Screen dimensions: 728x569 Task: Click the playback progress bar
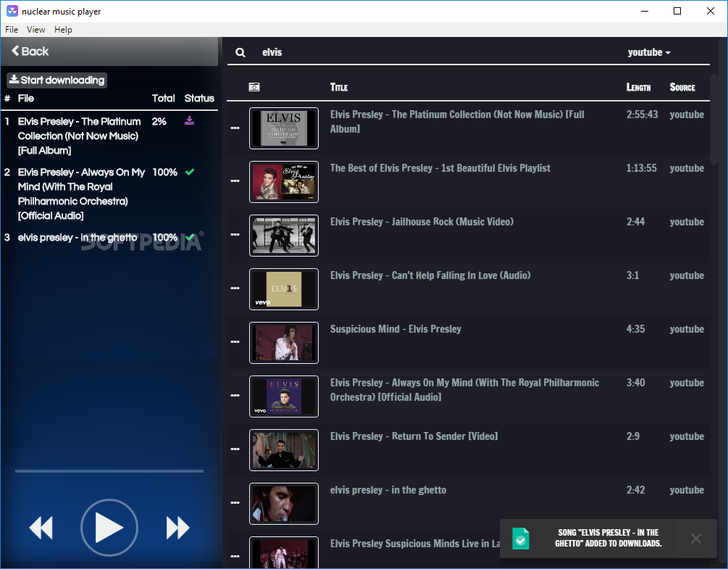tap(109, 471)
